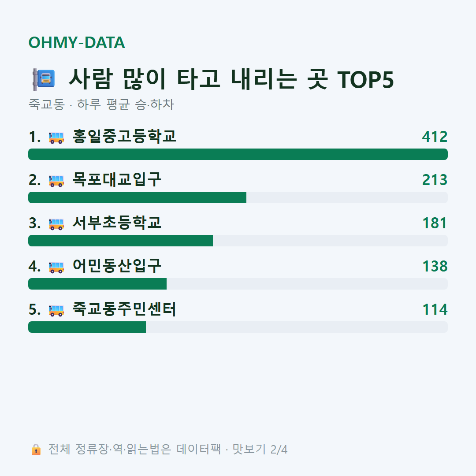This screenshot has height=476, width=476.
Task: Click the progress bar under 목포대교입구
Action: pos(238,197)
